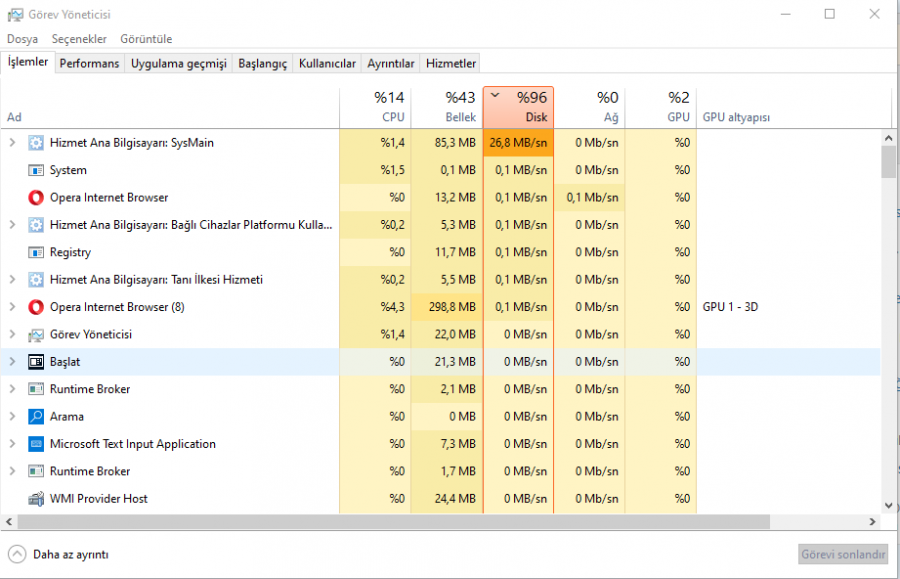This screenshot has width=900, height=579.
Task: Click the Arama magnifier icon
Action: point(36,416)
